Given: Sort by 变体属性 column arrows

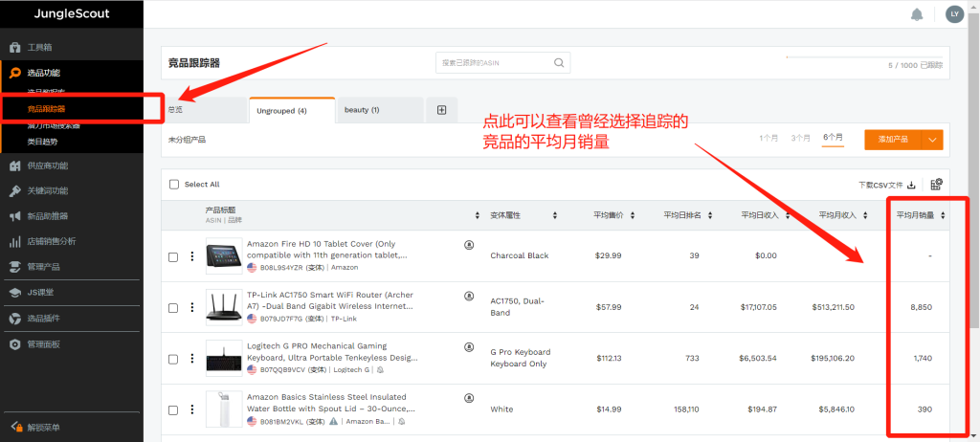Looking at the screenshot, I should click(x=554, y=215).
